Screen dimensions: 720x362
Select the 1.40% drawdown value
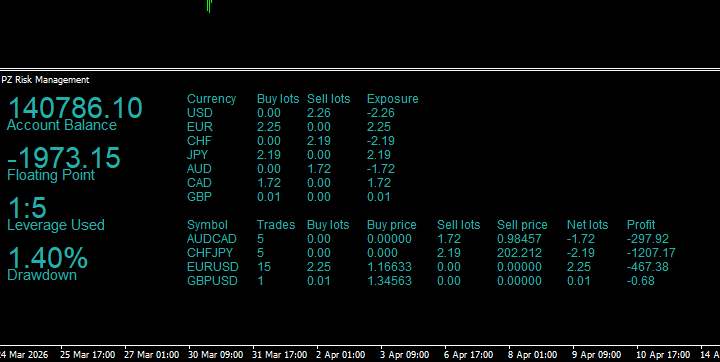[x=48, y=258]
